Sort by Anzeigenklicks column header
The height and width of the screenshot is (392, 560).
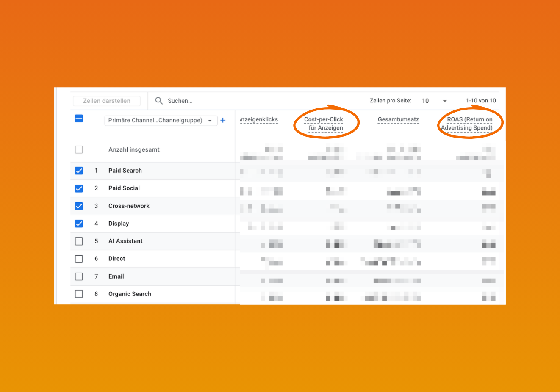click(x=259, y=119)
